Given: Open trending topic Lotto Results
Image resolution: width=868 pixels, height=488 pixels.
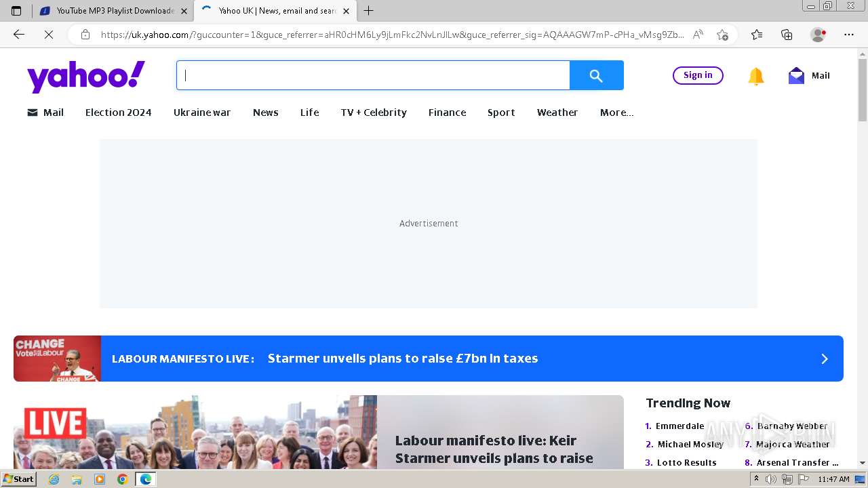Looking at the screenshot, I should (x=686, y=463).
